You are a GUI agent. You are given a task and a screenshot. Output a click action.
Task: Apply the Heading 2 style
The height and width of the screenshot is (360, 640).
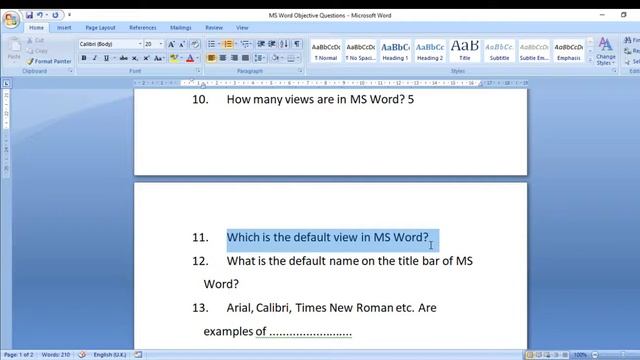(x=430, y=51)
